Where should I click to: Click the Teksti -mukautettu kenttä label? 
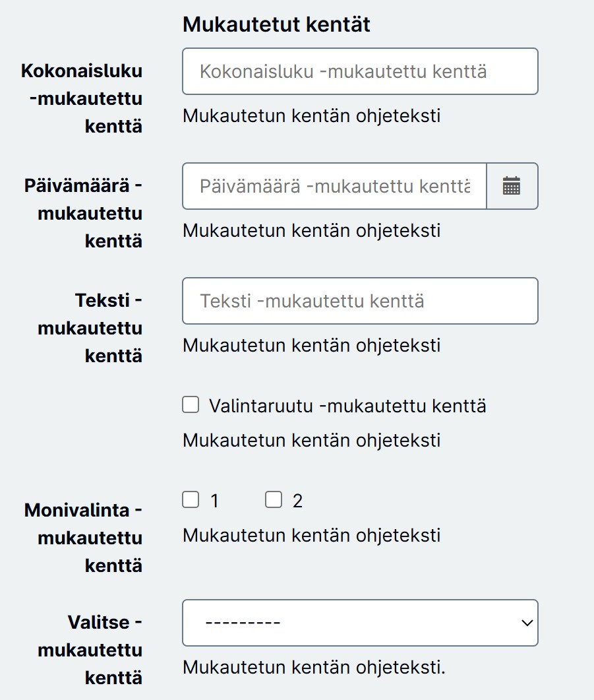[x=90, y=328]
